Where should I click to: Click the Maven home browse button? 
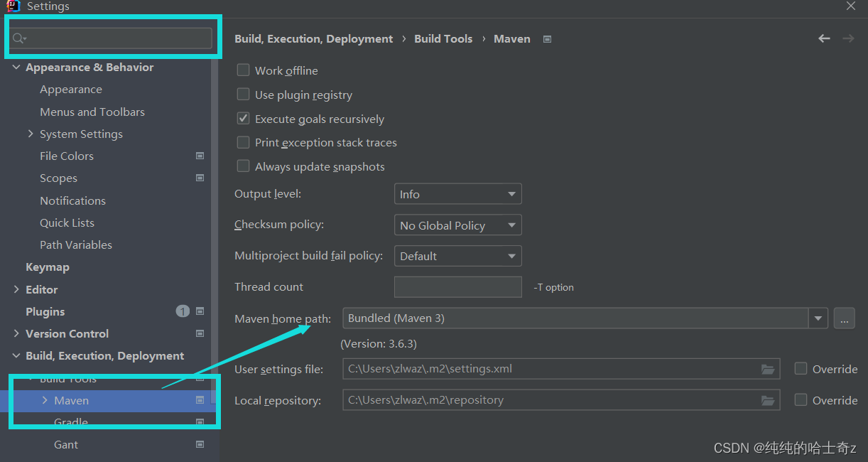844,318
